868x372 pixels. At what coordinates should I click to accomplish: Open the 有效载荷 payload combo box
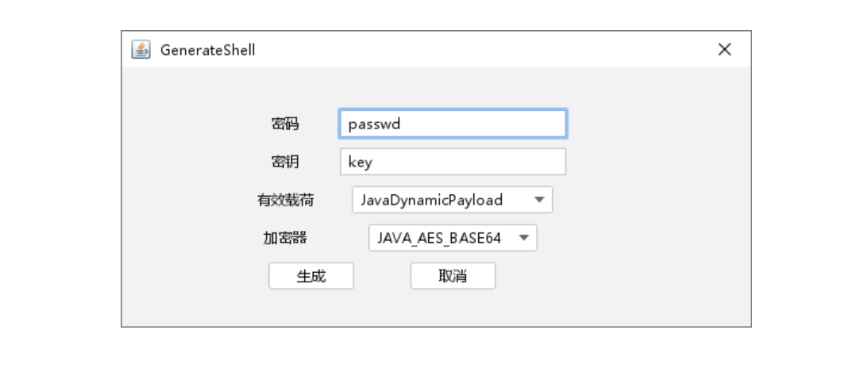tap(451, 200)
